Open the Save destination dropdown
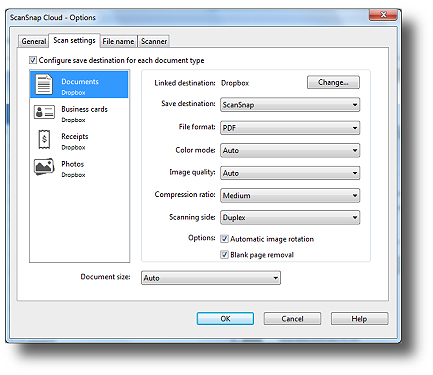433x375 pixels. (290, 105)
